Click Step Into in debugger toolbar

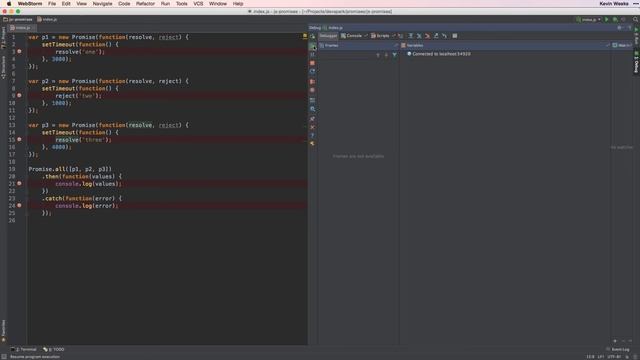pos(419,36)
